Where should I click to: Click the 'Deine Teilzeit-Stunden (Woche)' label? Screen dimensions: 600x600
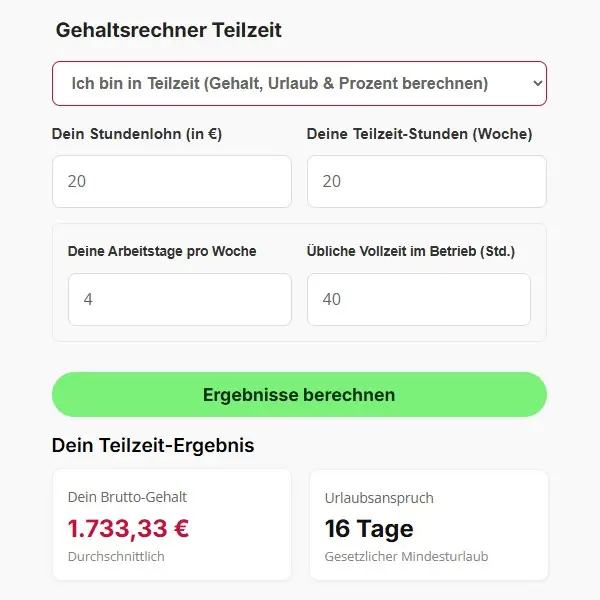click(419, 134)
